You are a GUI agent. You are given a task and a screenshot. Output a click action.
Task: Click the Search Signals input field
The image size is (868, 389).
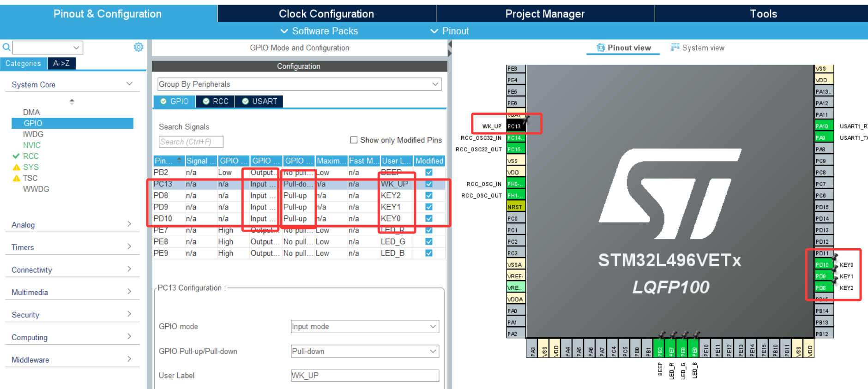click(x=191, y=142)
